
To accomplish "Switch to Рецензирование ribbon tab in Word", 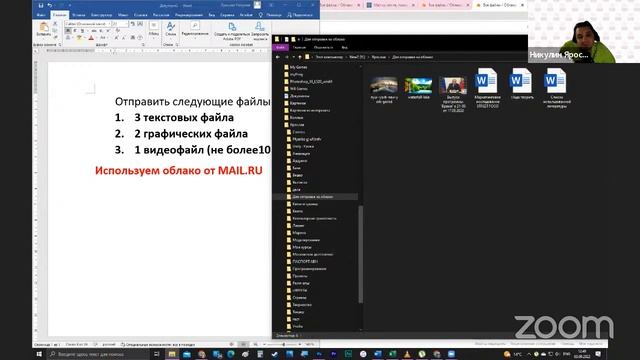I will click(189, 15).
